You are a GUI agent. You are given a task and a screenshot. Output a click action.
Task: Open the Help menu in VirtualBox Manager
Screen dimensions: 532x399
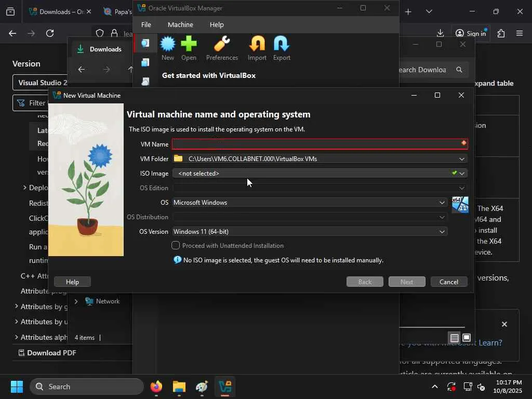(x=217, y=25)
